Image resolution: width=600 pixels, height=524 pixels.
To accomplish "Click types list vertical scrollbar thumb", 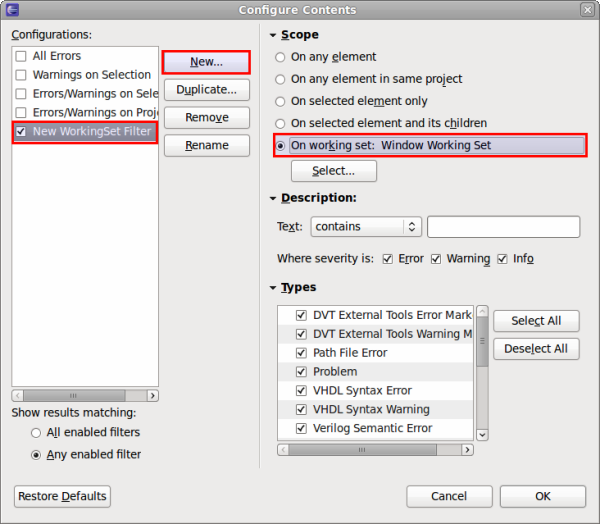I will [482, 341].
